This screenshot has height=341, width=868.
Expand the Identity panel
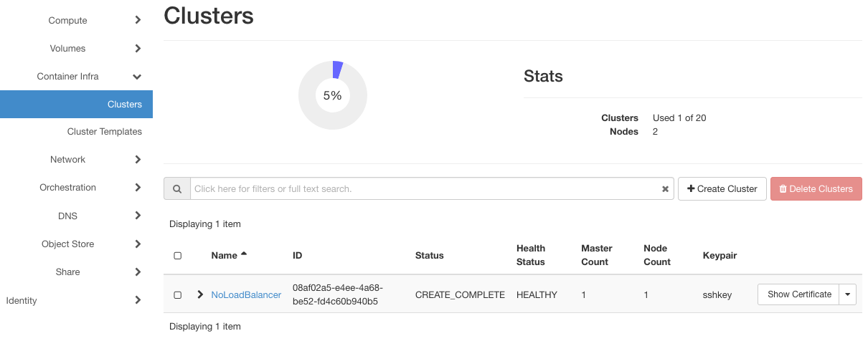[138, 301]
